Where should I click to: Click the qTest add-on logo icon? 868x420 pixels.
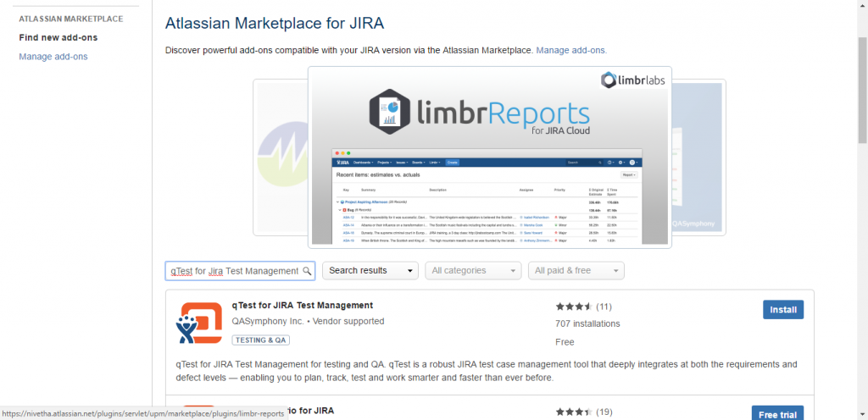tap(199, 323)
